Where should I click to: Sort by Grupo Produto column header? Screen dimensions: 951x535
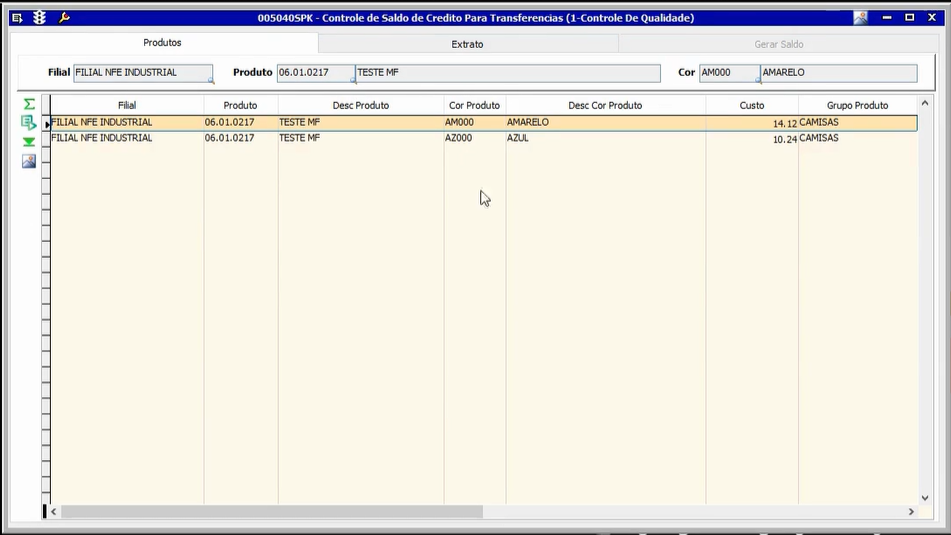[858, 105]
